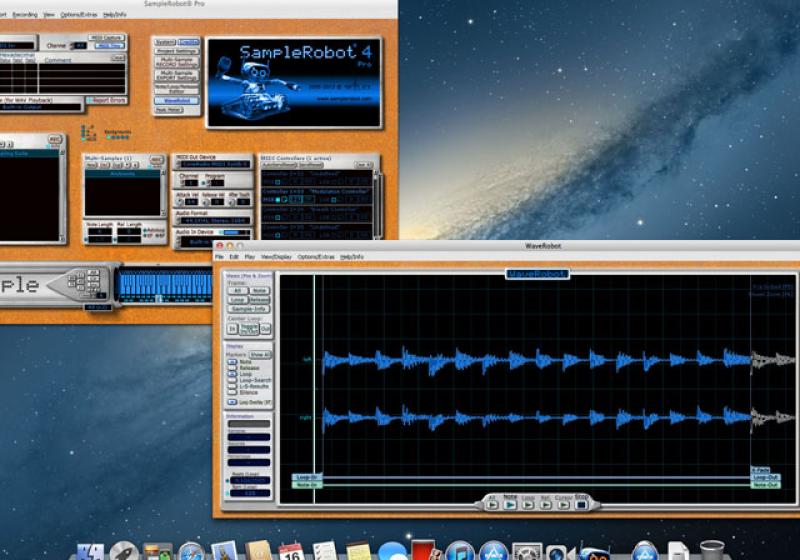Open the Calendar dock icon
Screen dimensions: 800x560
pyautogui.click(x=291, y=551)
